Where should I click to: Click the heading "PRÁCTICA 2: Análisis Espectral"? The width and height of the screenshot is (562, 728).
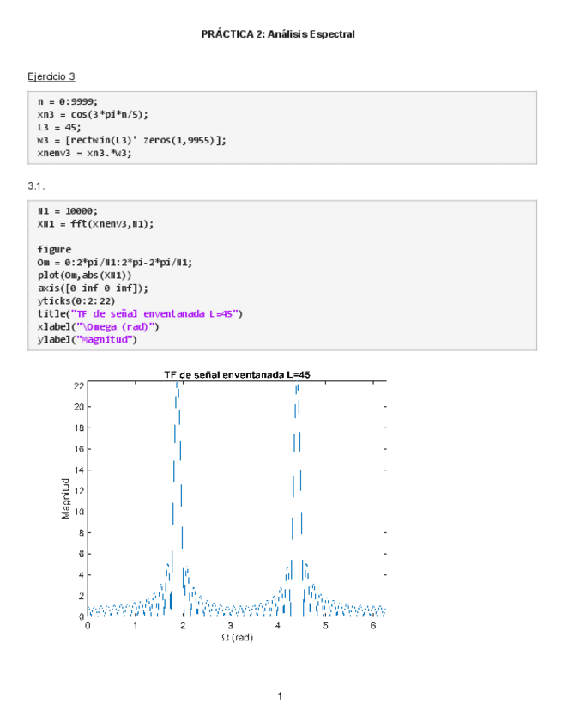pyautogui.click(x=278, y=34)
